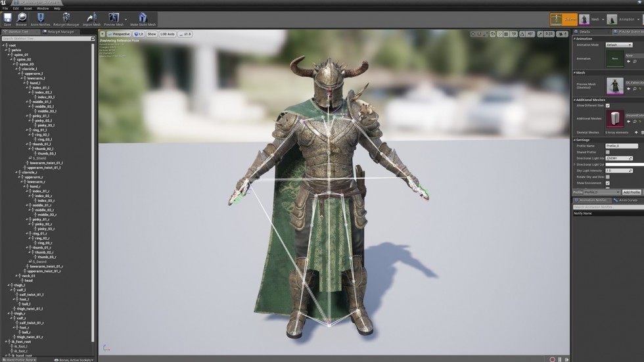Open the Window menu

tap(43, 8)
